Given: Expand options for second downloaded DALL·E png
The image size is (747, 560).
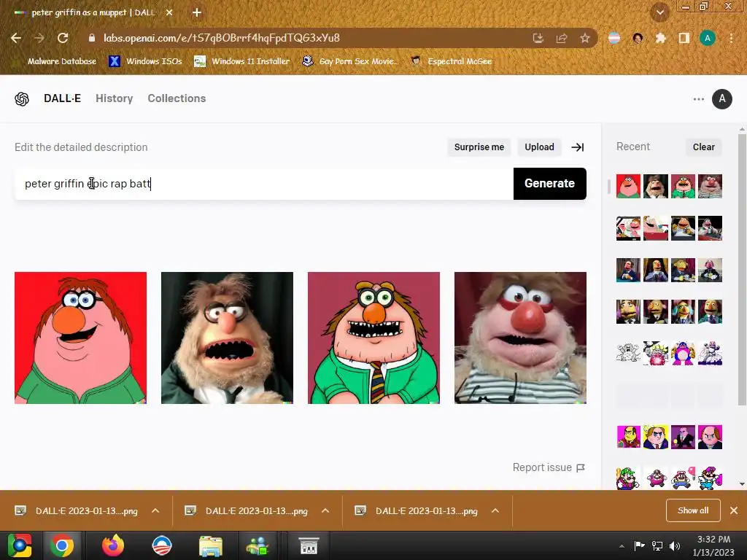Looking at the screenshot, I should pos(325,511).
